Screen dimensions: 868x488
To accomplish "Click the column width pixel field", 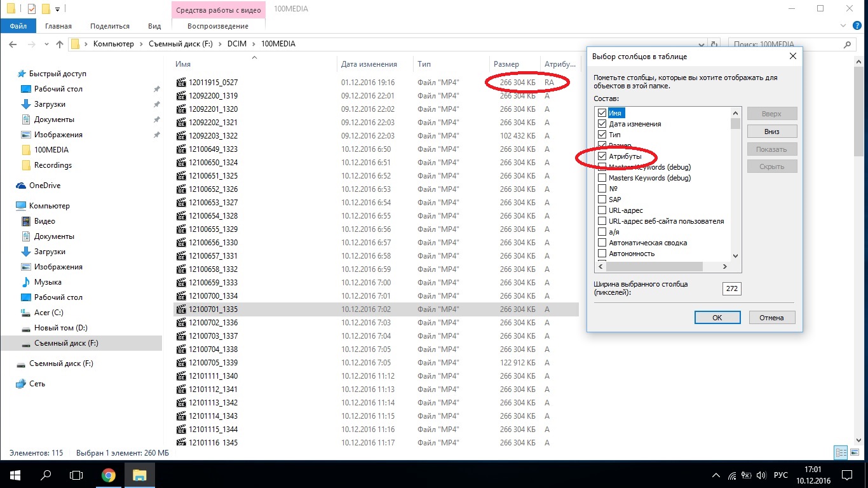I will click(731, 288).
